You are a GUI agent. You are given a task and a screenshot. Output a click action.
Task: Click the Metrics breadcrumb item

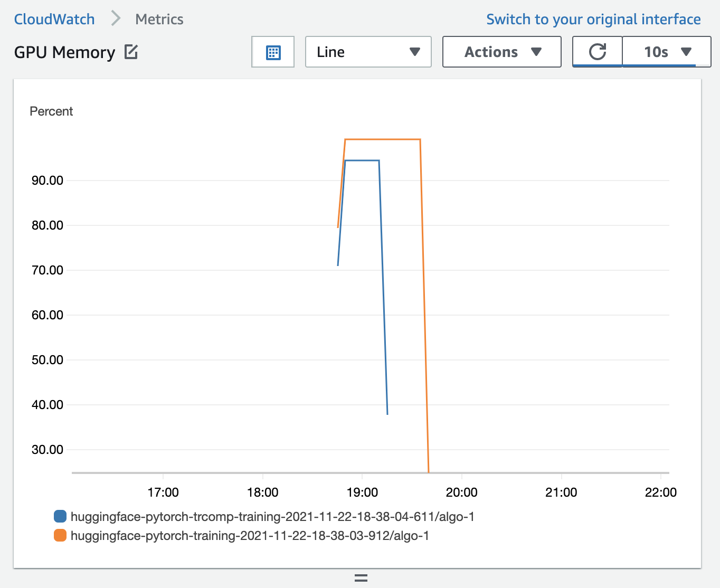[159, 19]
